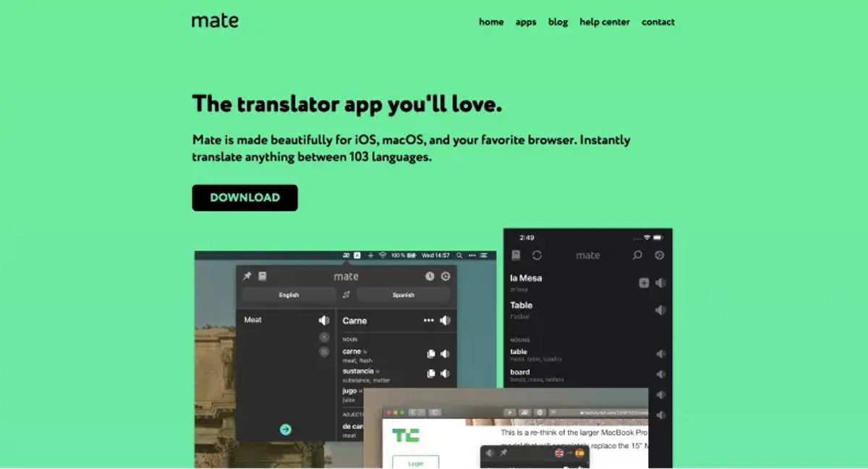This screenshot has width=868, height=469.
Task: Play audio for board noun row
Action: (660, 374)
